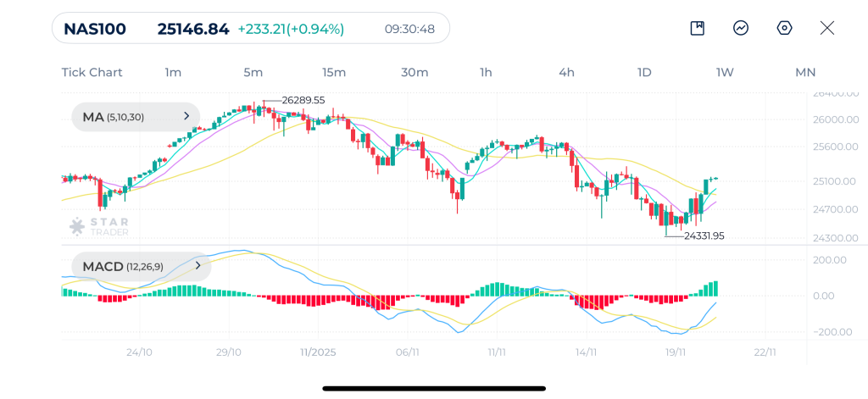Switch to the Tick Chart tab

tap(92, 72)
